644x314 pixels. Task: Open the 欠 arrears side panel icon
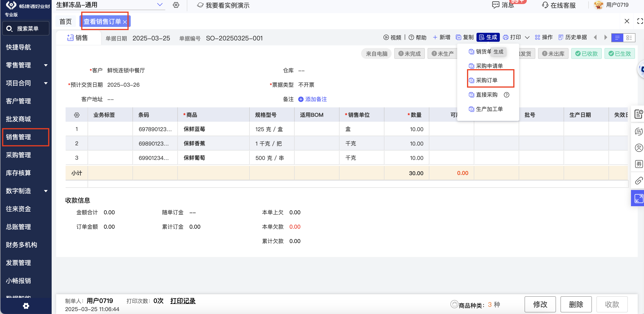pos(639,148)
